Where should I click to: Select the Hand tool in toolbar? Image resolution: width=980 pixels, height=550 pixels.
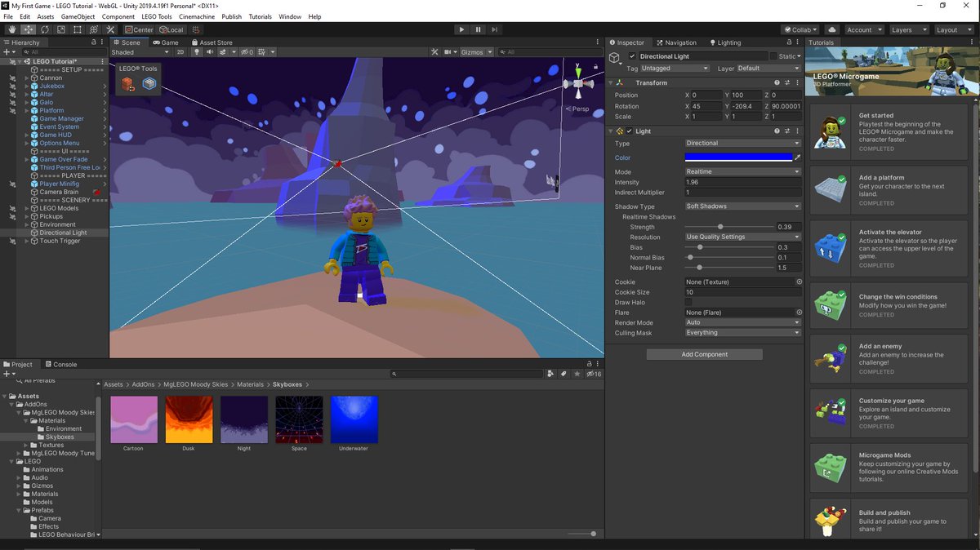pyautogui.click(x=11, y=29)
